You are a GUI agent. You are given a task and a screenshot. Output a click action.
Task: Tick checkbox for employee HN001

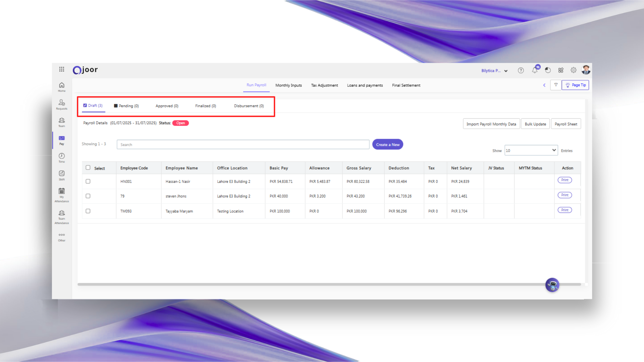(x=88, y=181)
